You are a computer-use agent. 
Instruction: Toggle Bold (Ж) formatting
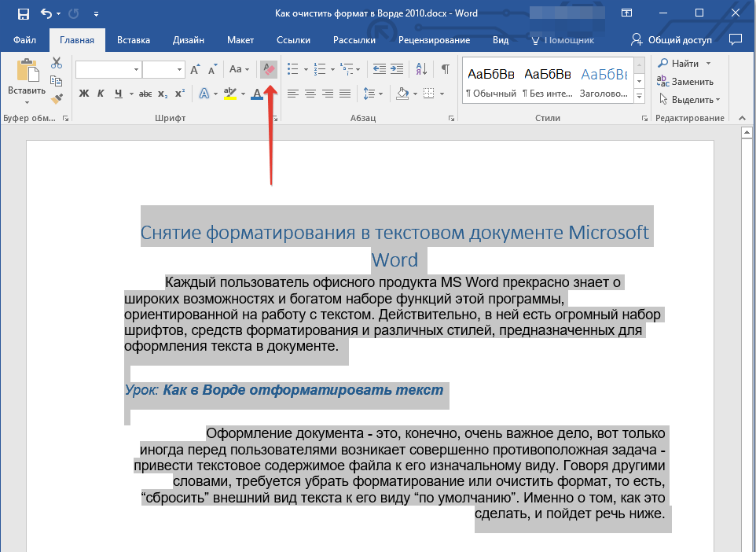pyautogui.click(x=84, y=94)
